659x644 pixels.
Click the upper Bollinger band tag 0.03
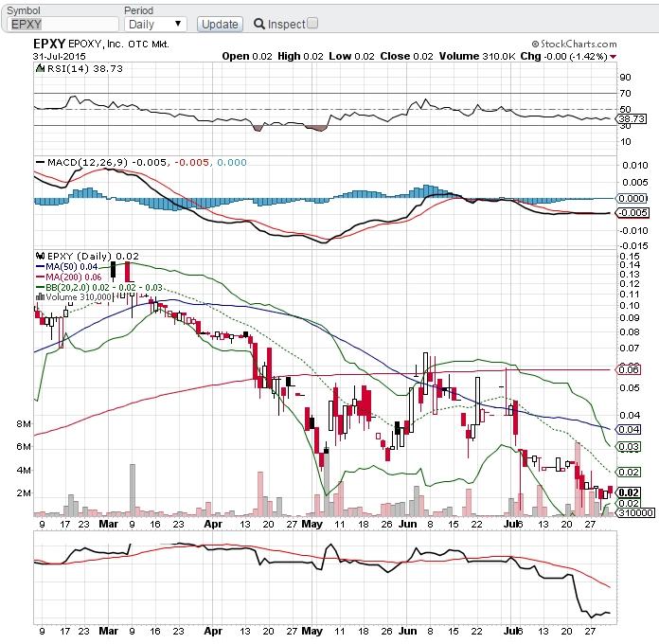click(x=629, y=447)
